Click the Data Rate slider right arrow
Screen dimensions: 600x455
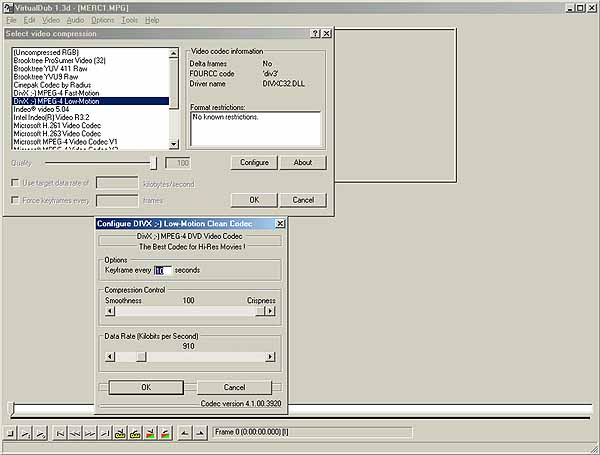270,357
